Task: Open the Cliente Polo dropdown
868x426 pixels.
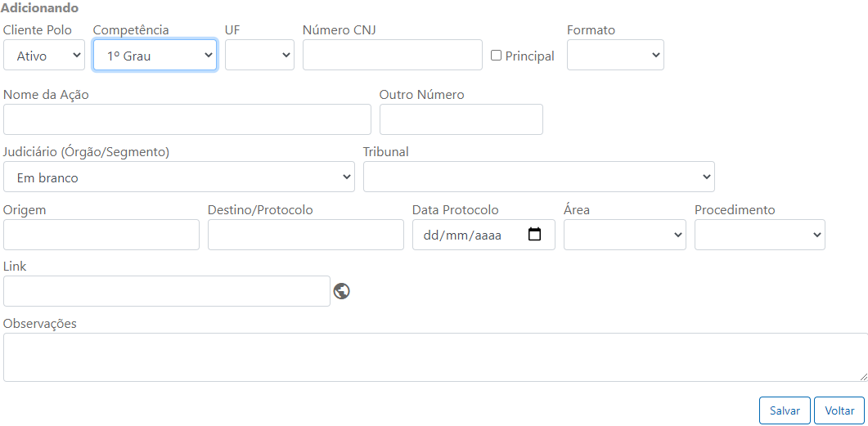Action: click(x=44, y=55)
